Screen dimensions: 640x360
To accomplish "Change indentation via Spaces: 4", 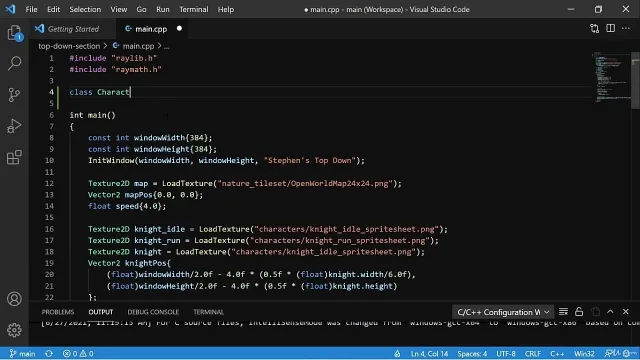I will pyautogui.click(x=472, y=353).
